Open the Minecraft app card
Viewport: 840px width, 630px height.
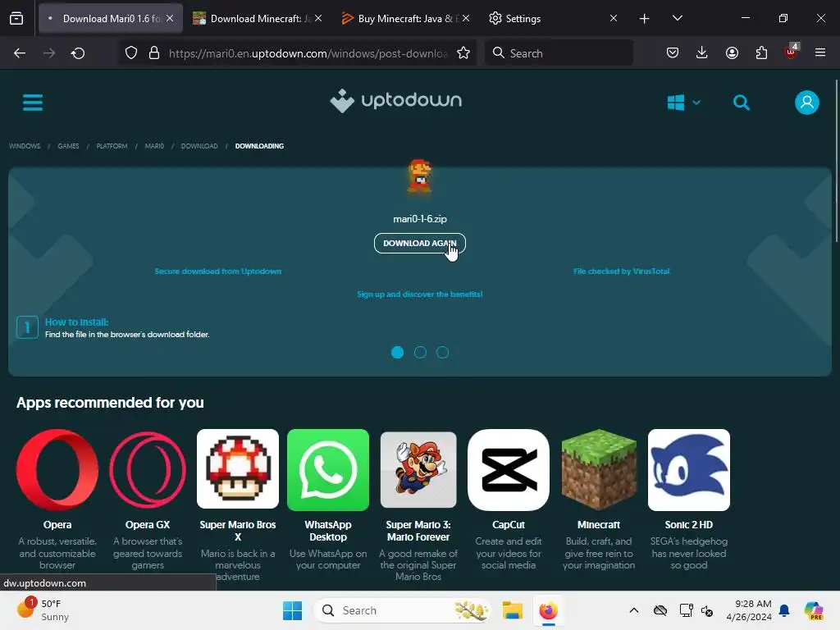pyautogui.click(x=599, y=500)
